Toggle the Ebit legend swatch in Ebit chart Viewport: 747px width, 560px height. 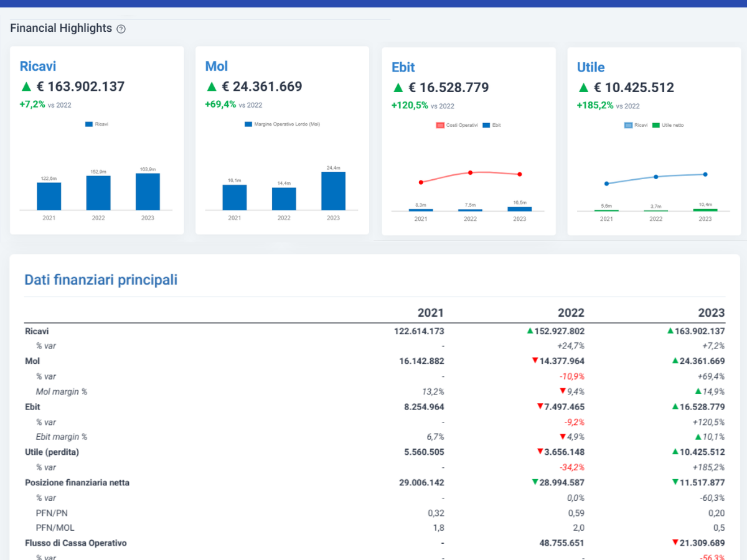point(486,125)
